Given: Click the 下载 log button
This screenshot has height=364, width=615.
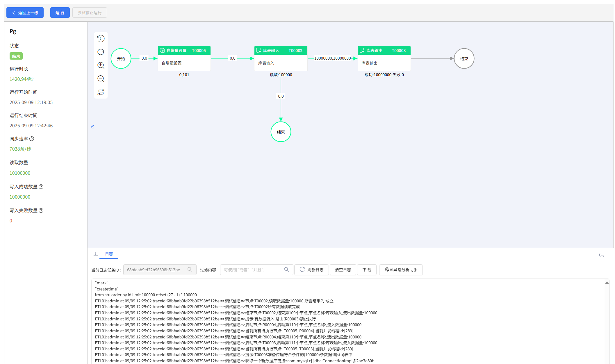Looking at the screenshot, I should pos(367,270).
